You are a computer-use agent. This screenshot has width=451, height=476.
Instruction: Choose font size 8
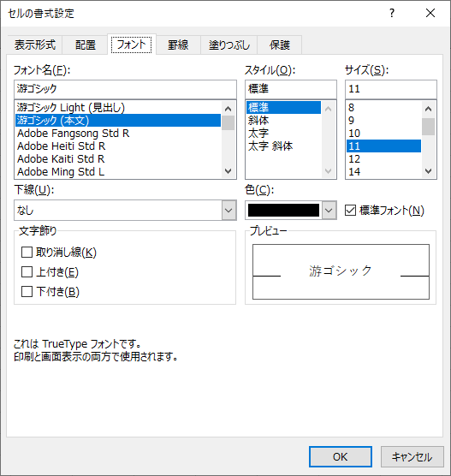tap(383, 108)
